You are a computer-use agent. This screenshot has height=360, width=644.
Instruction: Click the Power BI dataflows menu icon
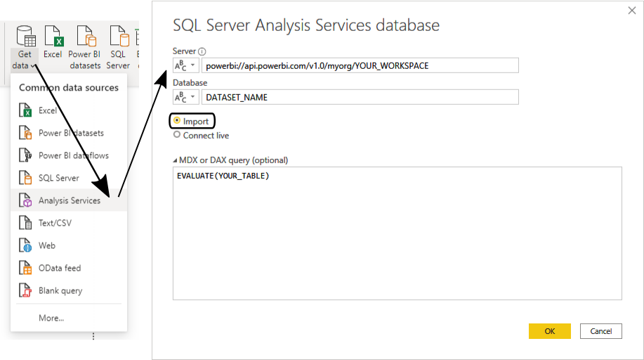pos(25,155)
